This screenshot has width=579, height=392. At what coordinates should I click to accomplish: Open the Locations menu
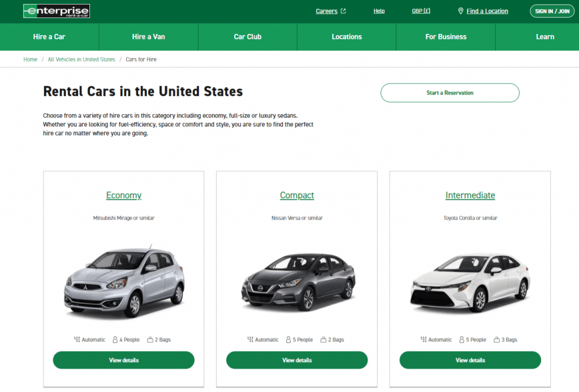[347, 37]
